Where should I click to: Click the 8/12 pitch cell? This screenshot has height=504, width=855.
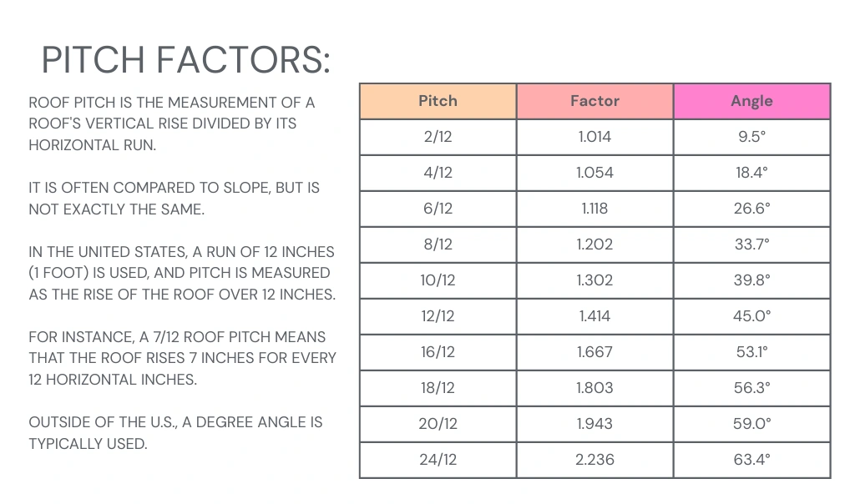(438, 244)
